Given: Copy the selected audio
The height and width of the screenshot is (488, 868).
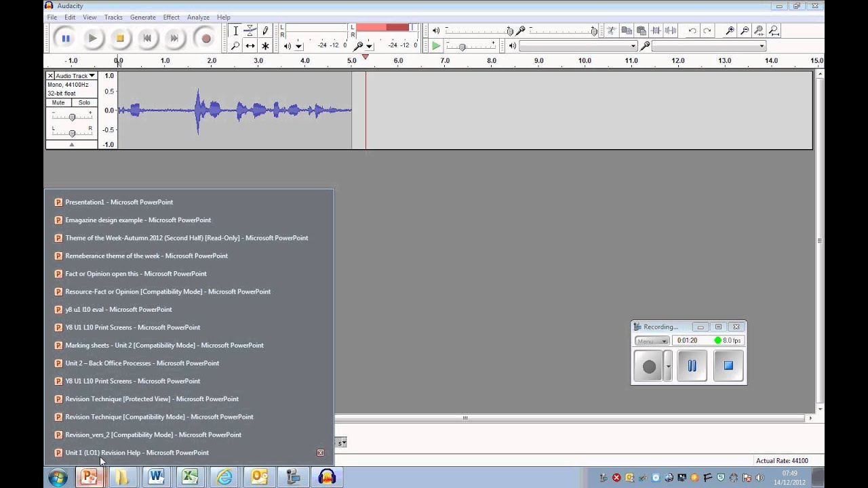Looking at the screenshot, I should tap(626, 30).
